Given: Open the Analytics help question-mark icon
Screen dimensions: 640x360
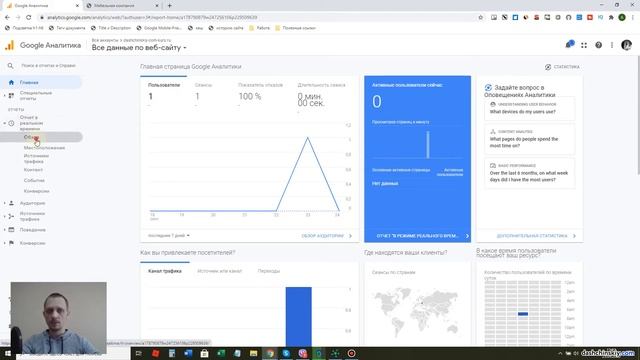Looking at the screenshot, I should click(598, 45).
